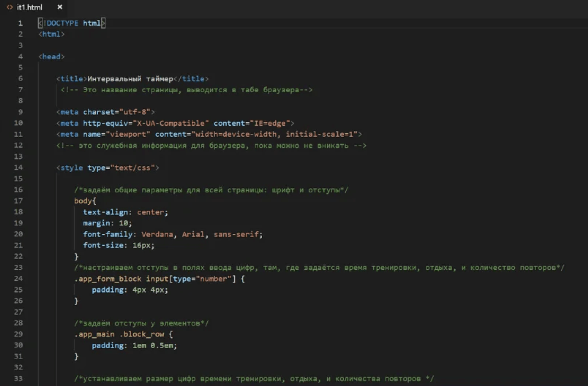The image size is (588, 386).
Task: Click the margin property
Action: (96, 223)
